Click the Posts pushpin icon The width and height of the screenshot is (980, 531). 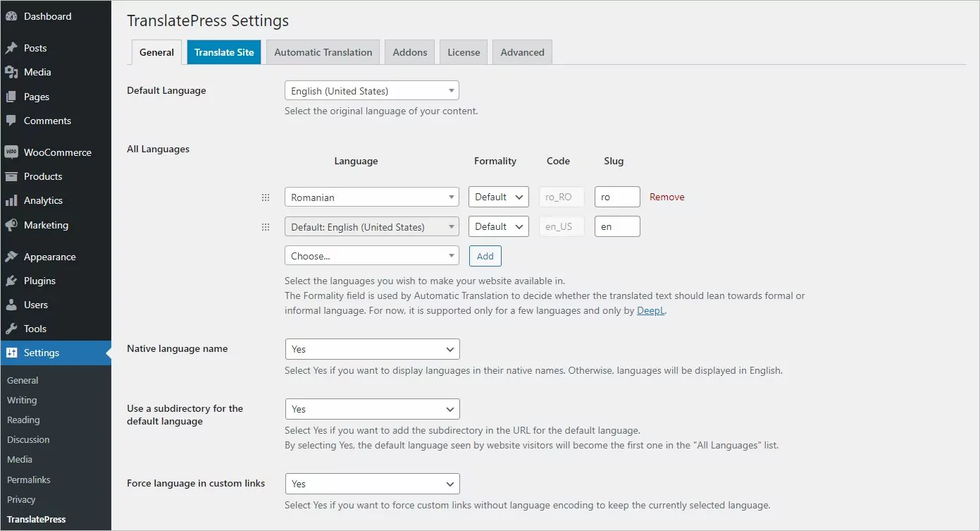[11, 48]
